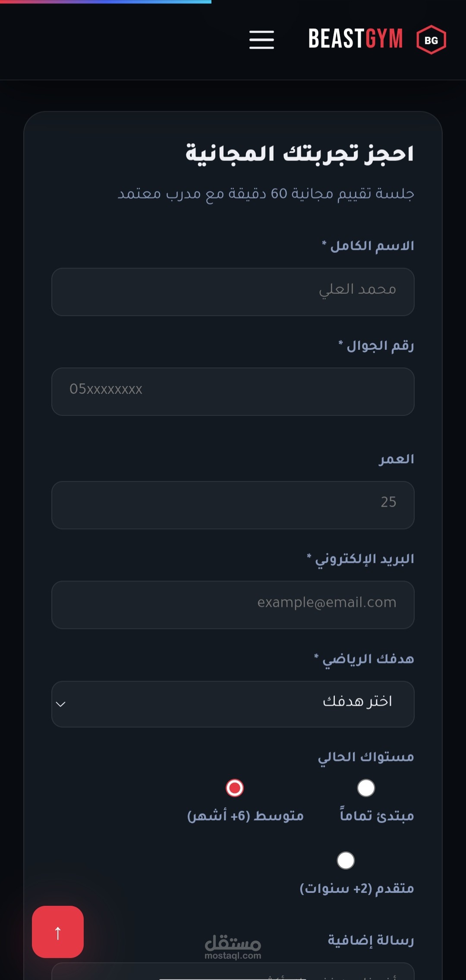The height and width of the screenshot is (980, 466).
Task: Click the gradient scroll progress bar
Action: [106, 2]
